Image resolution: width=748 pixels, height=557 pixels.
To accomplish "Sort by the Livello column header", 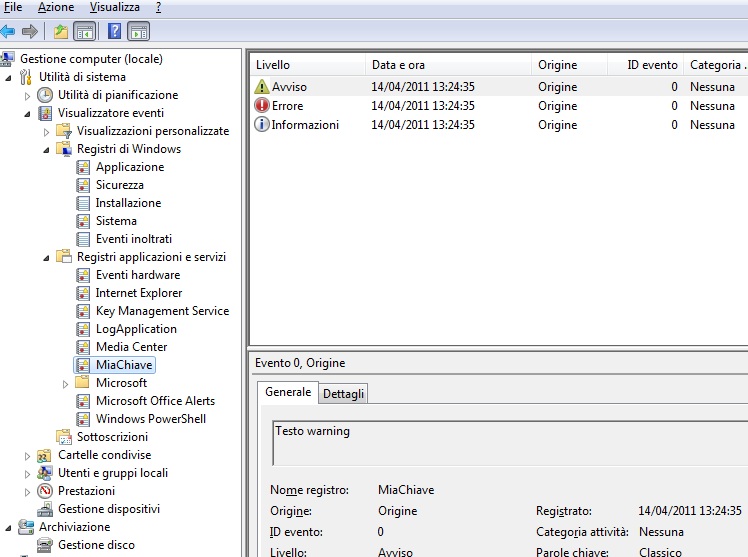I will point(308,65).
